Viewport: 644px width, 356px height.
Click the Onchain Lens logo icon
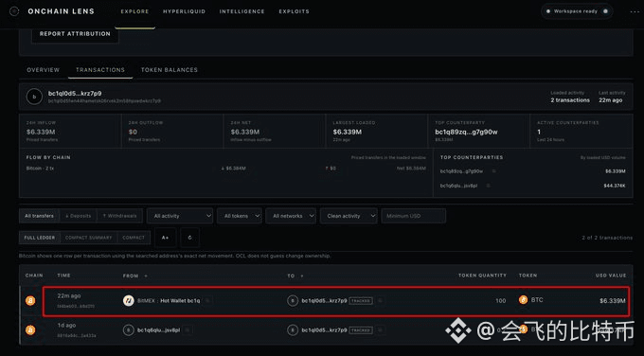click(x=14, y=11)
